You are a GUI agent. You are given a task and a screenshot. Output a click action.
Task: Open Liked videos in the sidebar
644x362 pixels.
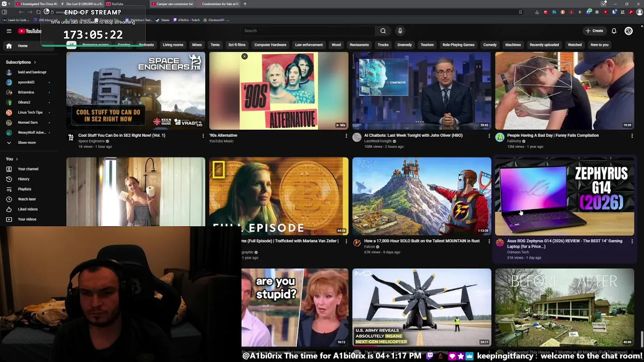pos(28,209)
